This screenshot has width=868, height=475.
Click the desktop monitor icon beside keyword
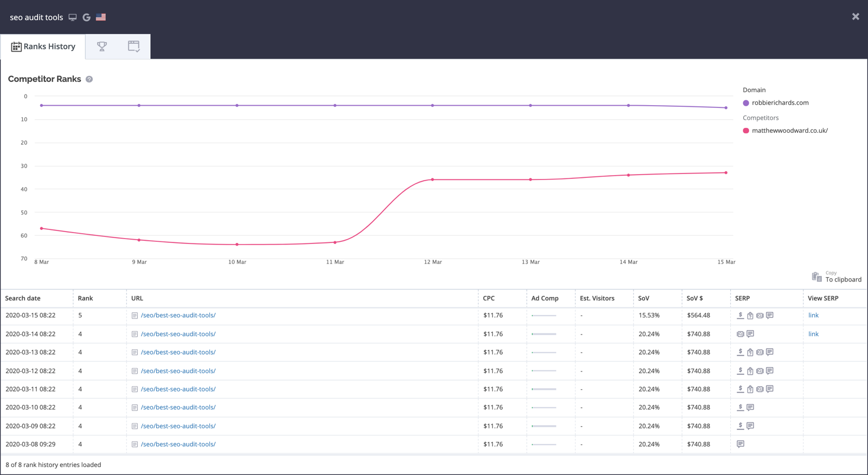tap(73, 17)
